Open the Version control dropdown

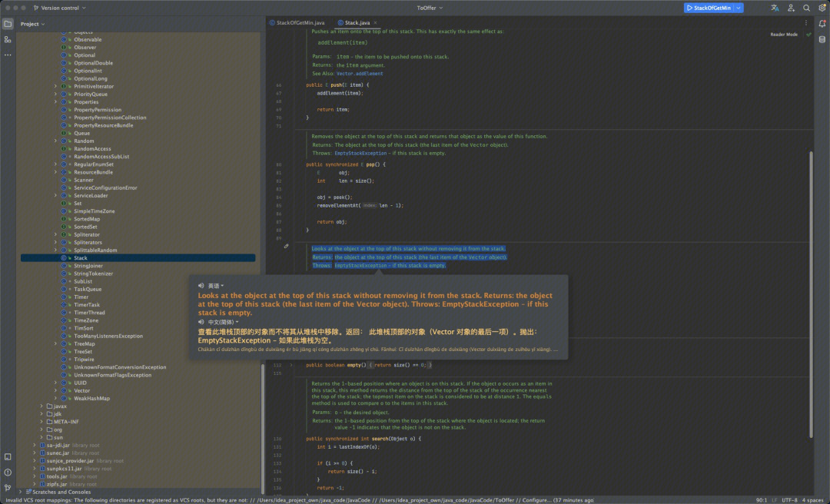60,8
